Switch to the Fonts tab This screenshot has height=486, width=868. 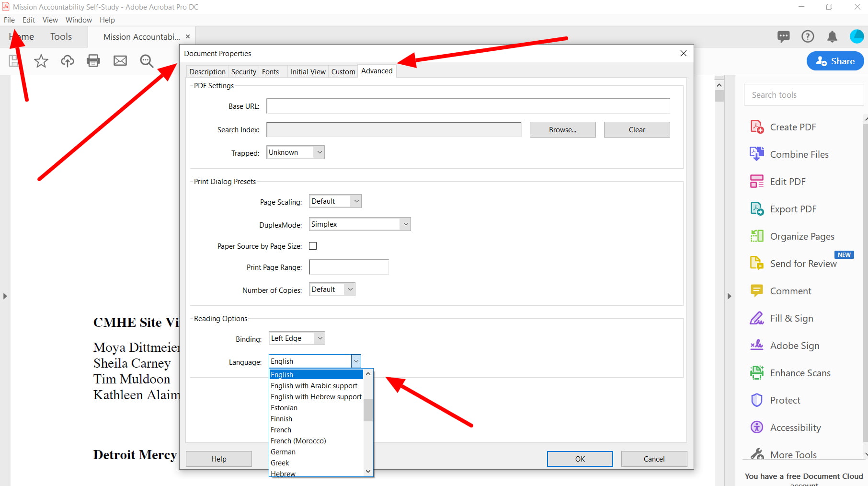(x=270, y=71)
